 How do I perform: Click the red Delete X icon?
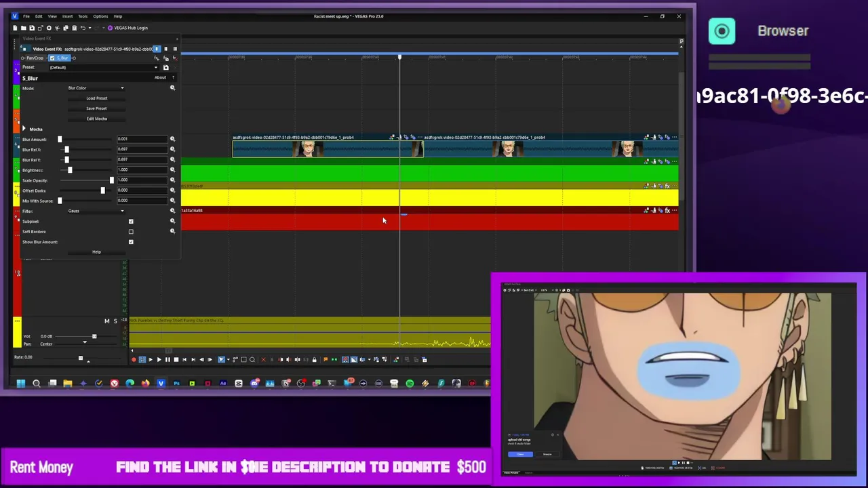263,359
